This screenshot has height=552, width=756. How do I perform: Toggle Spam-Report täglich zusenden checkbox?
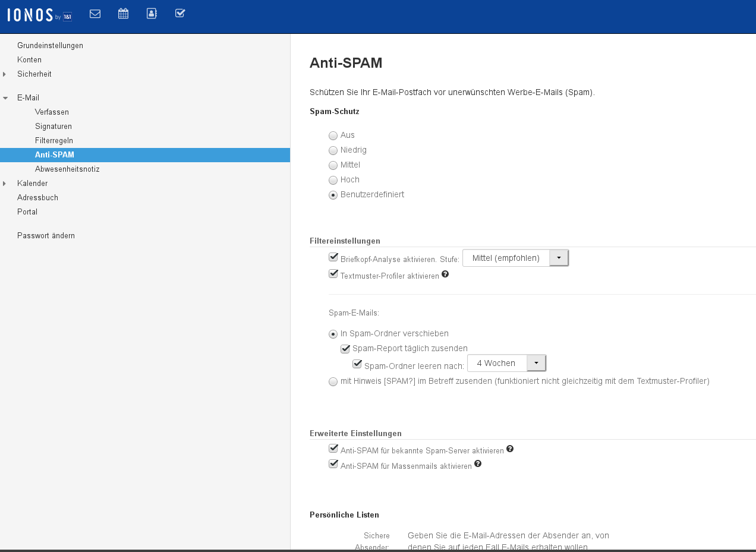click(345, 349)
